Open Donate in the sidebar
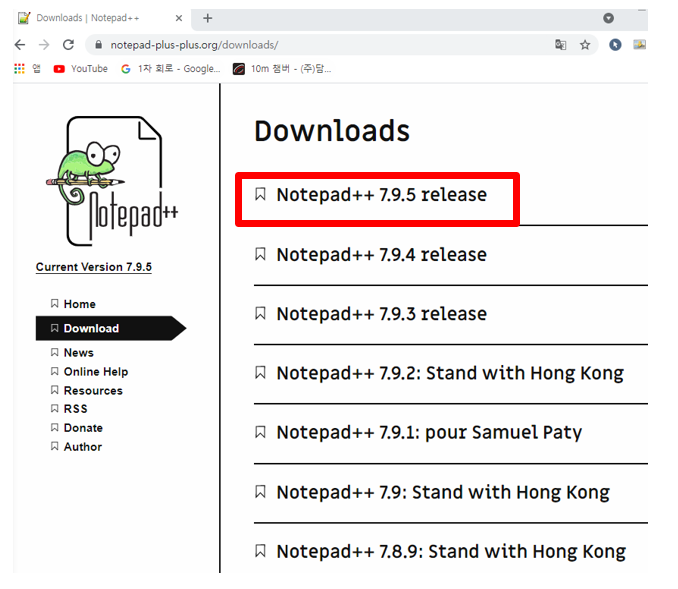Image resolution: width=678 pixels, height=589 pixels. click(x=83, y=428)
